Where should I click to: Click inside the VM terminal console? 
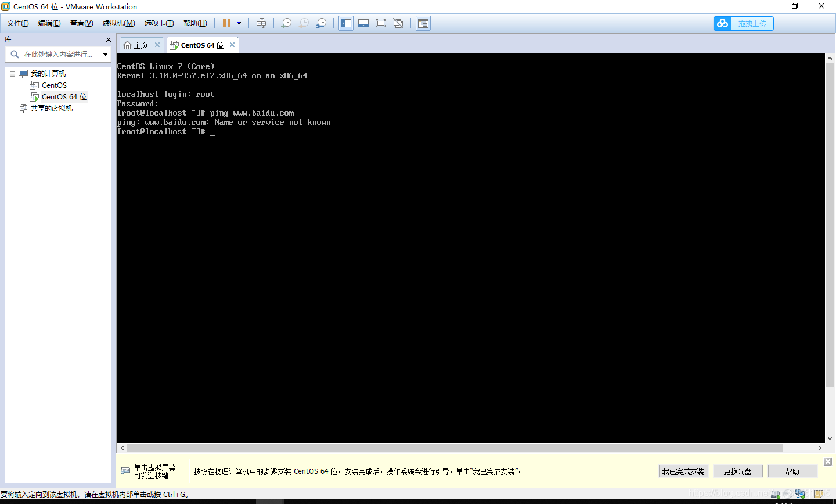470,248
